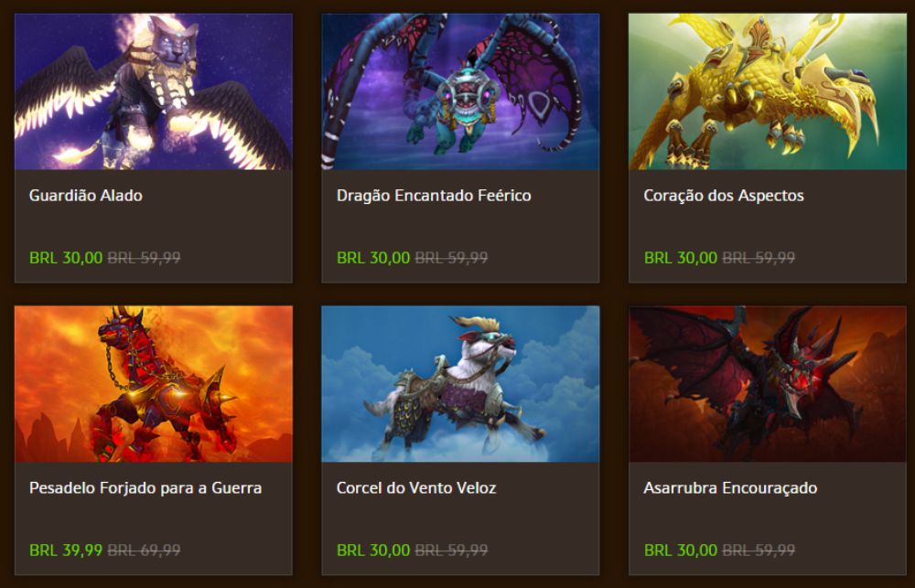Open the Asarrubra Encouraçado mount image
The image size is (915, 588).
pyautogui.click(x=768, y=384)
